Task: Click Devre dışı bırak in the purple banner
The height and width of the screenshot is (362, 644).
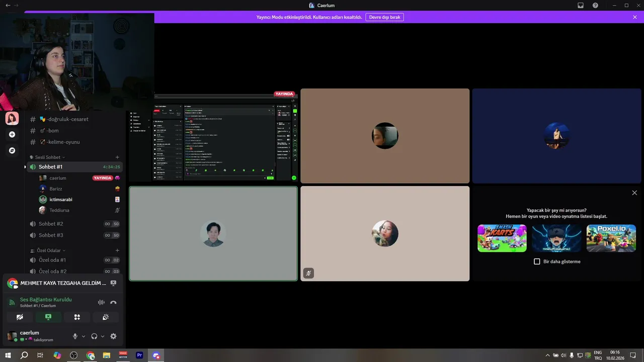Action: click(x=384, y=17)
